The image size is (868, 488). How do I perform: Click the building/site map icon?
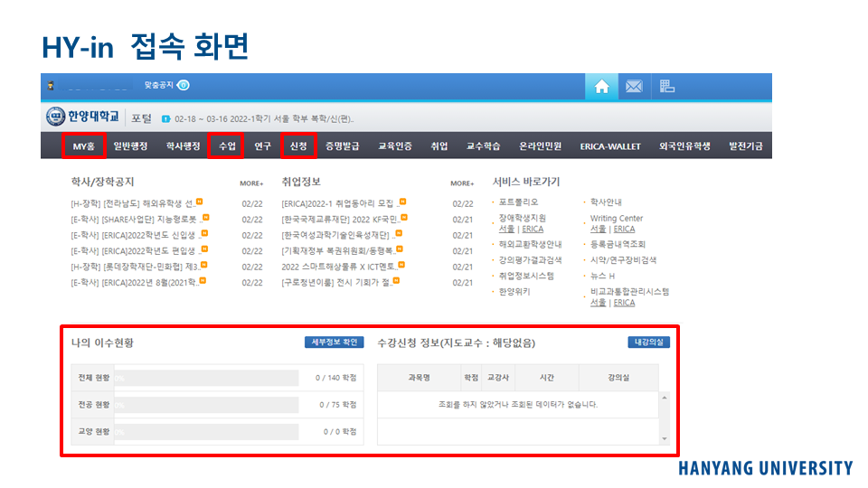[667, 87]
